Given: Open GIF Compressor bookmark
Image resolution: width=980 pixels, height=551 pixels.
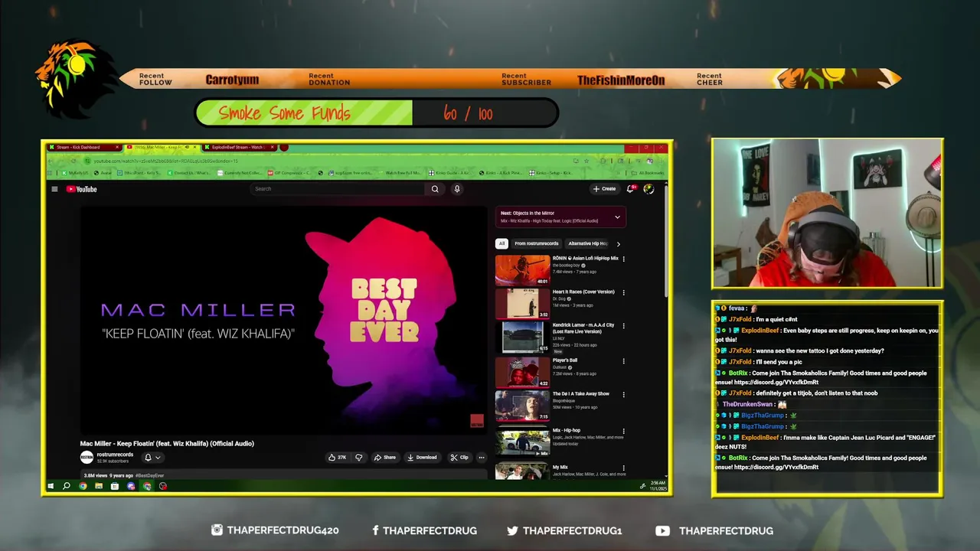Looking at the screenshot, I should tap(289, 173).
